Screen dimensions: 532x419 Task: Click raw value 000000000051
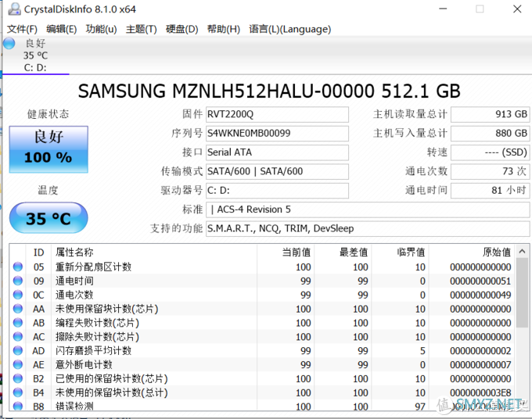480,281
